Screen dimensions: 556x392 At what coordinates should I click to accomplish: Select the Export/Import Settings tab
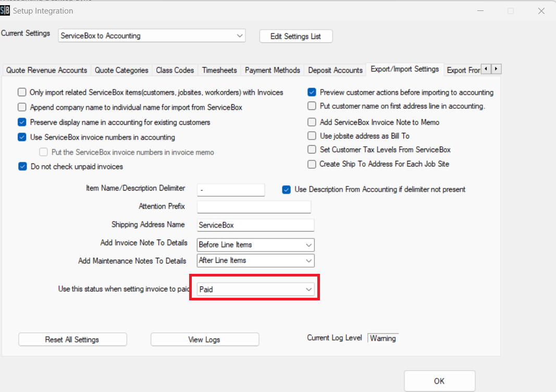click(404, 69)
